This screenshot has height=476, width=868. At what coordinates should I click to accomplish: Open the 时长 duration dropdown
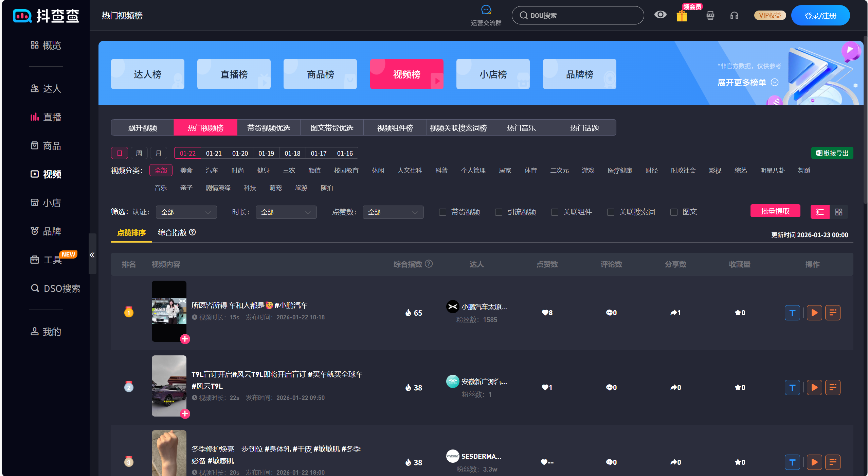(286, 212)
